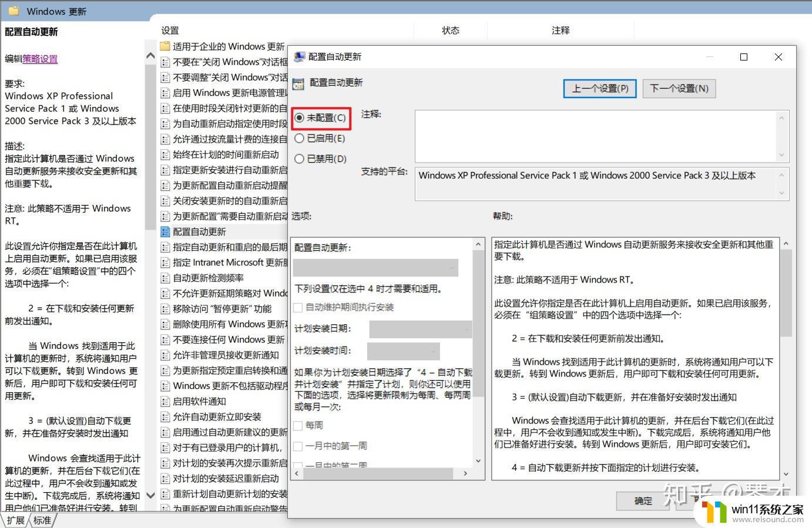812x528 pixels.
Task: Select 重新计划自动更新计划的安装 row text
Action: (x=230, y=494)
